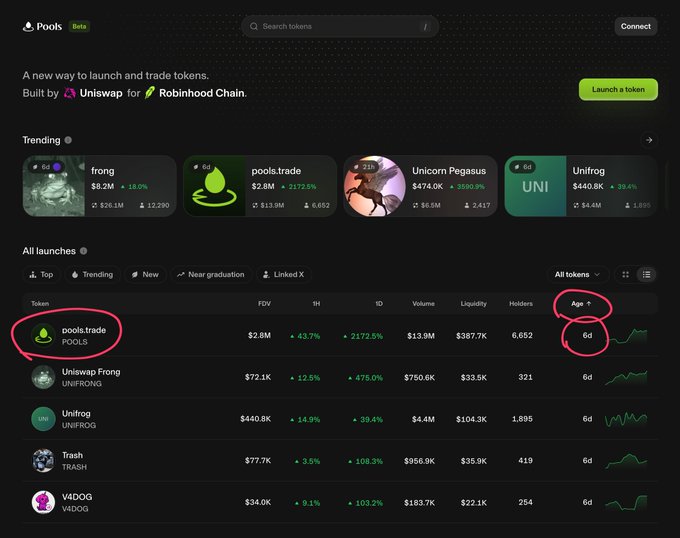Sort by 1H column header
The image size is (680, 538).
(316, 304)
